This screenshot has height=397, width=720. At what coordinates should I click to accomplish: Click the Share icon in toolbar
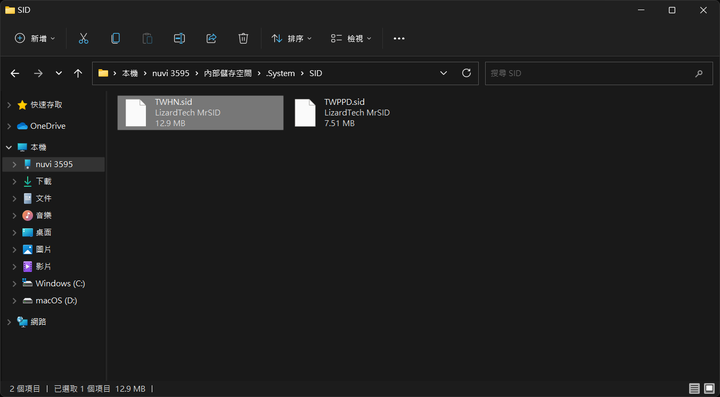point(211,39)
